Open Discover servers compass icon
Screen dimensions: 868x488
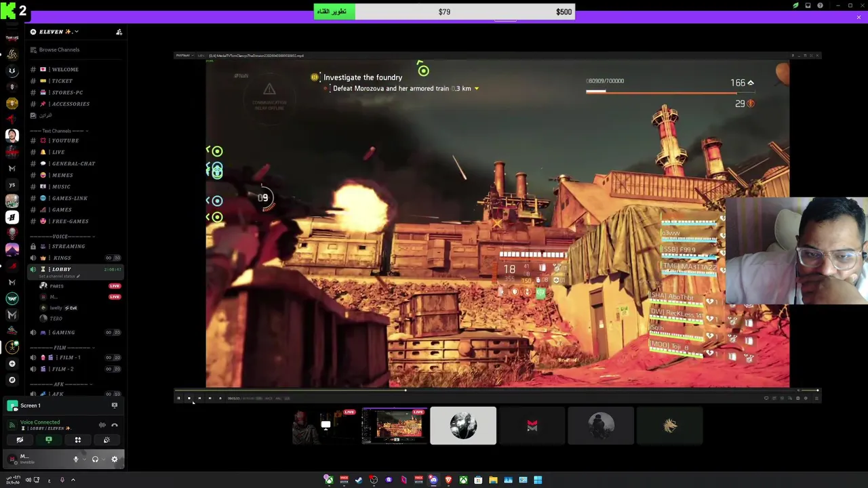(x=12, y=380)
